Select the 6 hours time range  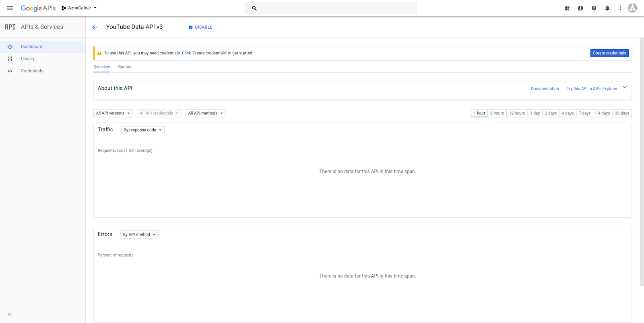(497, 113)
